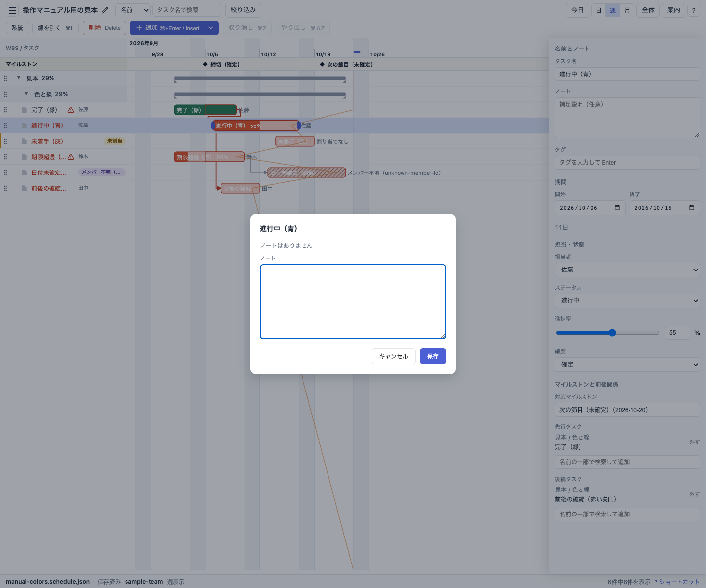The width and height of the screenshot is (706, 588).
Task: Open the 名前 search-type dropdown
Action: click(x=133, y=10)
